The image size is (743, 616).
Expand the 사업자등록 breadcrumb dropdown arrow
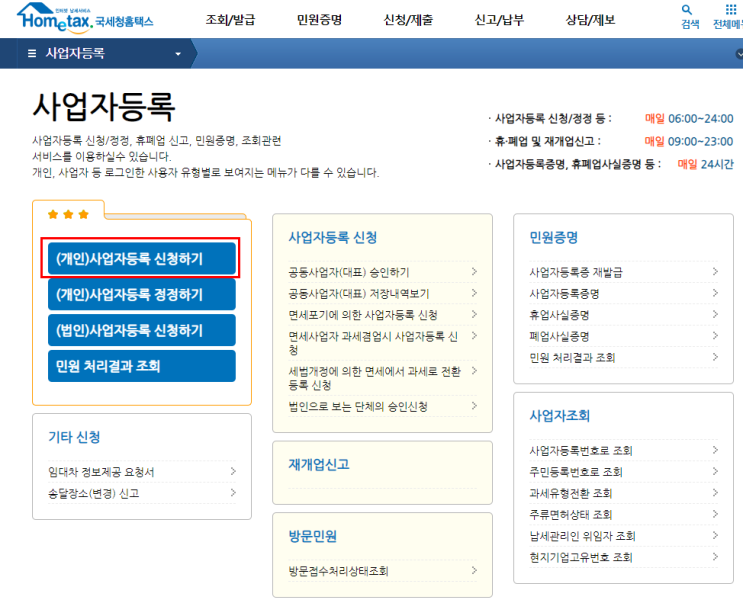pyautogui.click(x=178, y=54)
